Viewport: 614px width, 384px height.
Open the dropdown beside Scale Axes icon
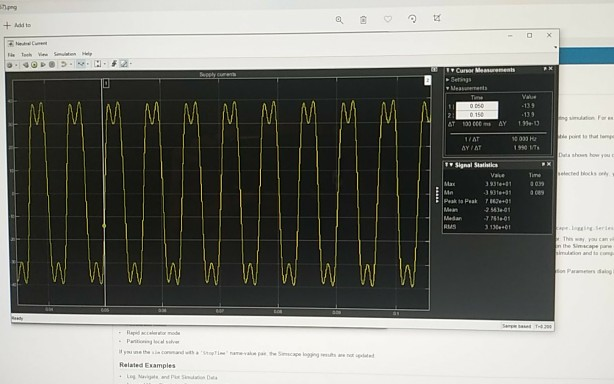104,63
